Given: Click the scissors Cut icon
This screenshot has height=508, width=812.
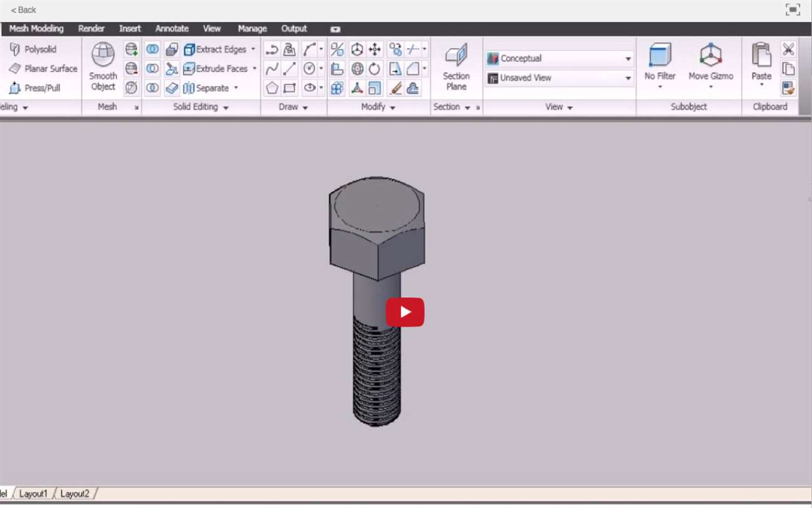Looking at the screenshot, I should click(788, 50).
